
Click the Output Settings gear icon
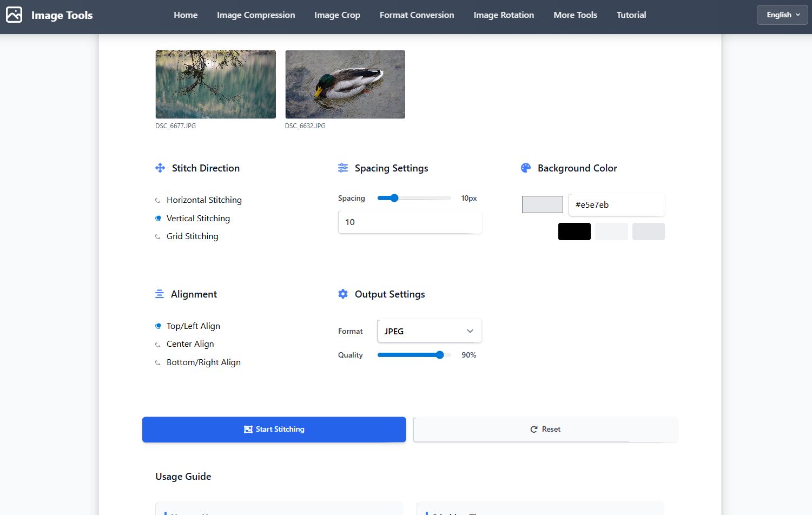343,294
